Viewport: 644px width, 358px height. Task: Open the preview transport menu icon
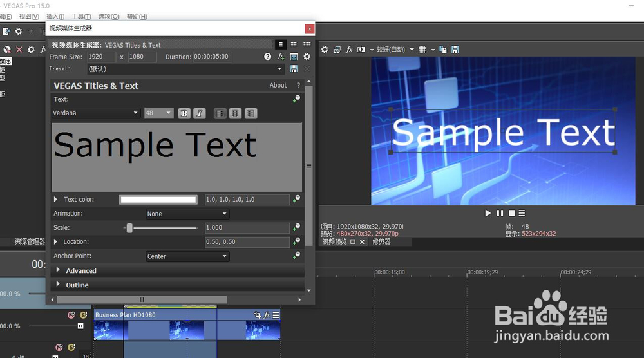(x=522, y=213)
